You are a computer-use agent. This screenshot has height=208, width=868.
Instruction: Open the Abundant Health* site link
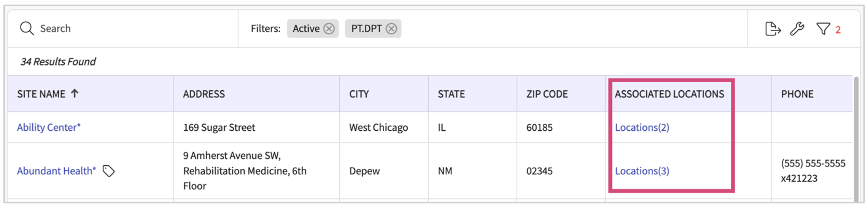click(56, 171)
